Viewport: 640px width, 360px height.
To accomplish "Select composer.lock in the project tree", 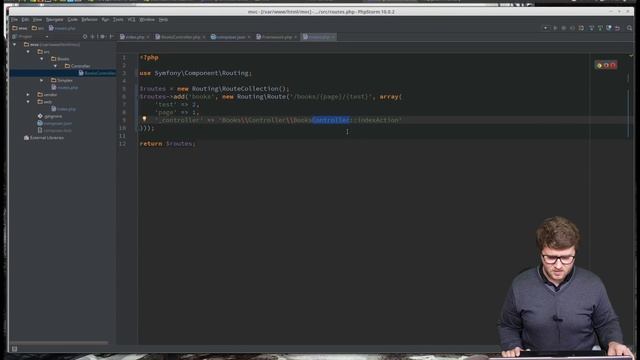I will (x=55, y=131).
